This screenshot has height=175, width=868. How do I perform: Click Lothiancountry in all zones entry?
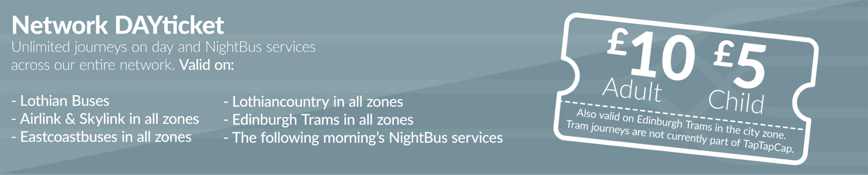313,102
